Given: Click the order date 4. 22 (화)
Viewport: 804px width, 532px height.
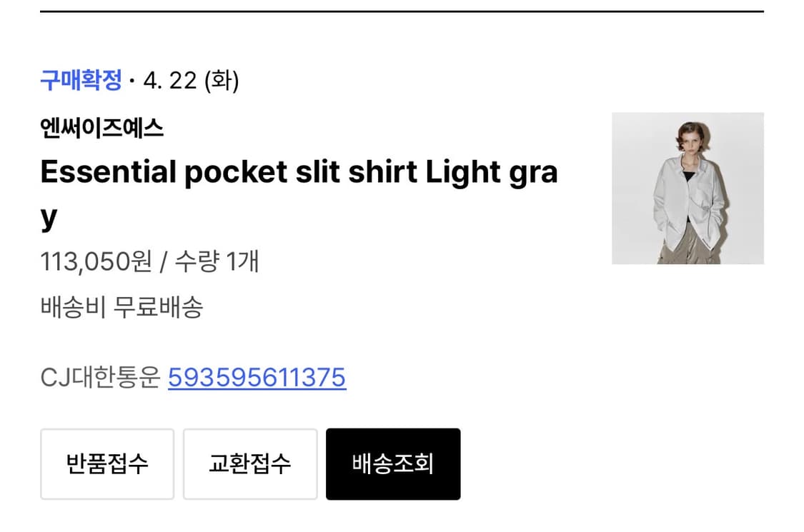Looking at the screenshot, I should coord(190,81).
